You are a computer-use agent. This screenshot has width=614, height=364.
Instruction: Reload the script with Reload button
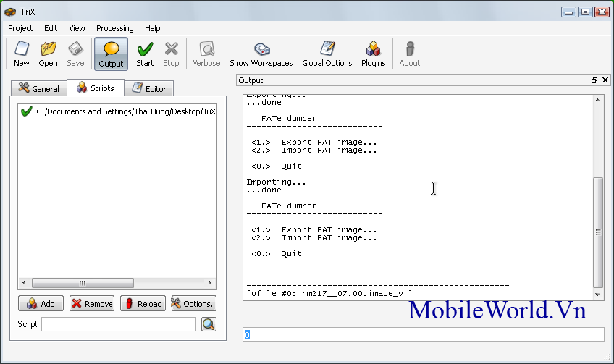[x=143, y=304]
